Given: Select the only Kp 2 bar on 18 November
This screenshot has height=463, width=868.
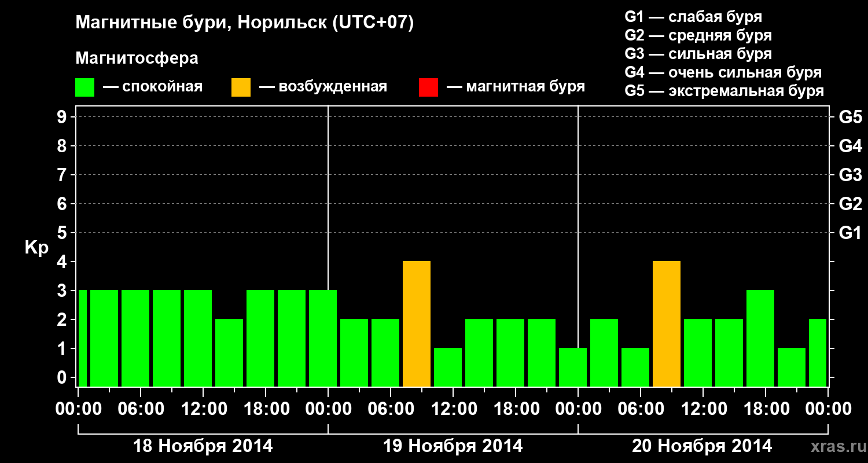Looking at the screenshot, I should [x=229, y=352].
